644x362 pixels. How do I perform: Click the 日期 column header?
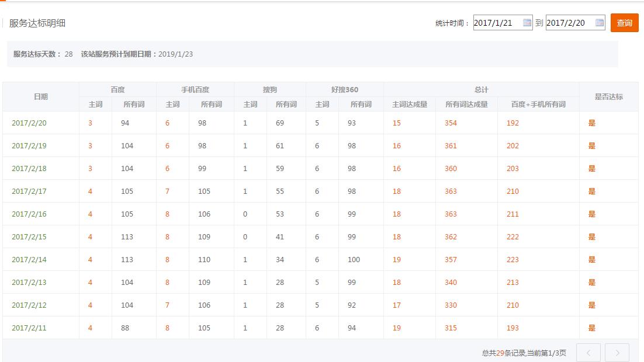point(41,96)
